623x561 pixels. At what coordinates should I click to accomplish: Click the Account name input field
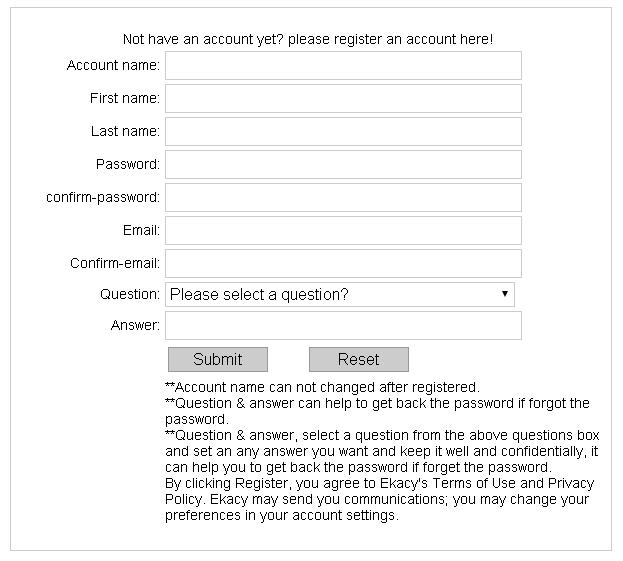point(343,66)
